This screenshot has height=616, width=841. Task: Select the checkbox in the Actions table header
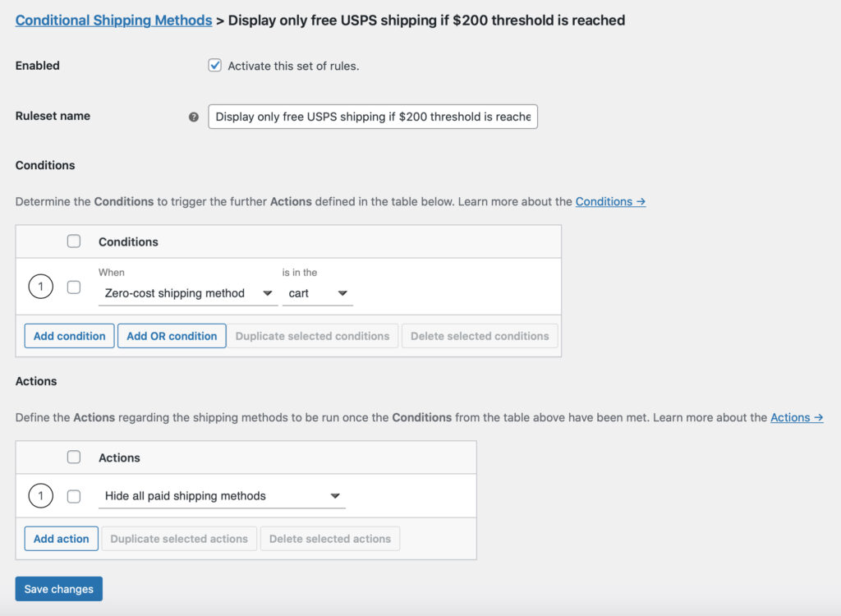click(73, 457)
